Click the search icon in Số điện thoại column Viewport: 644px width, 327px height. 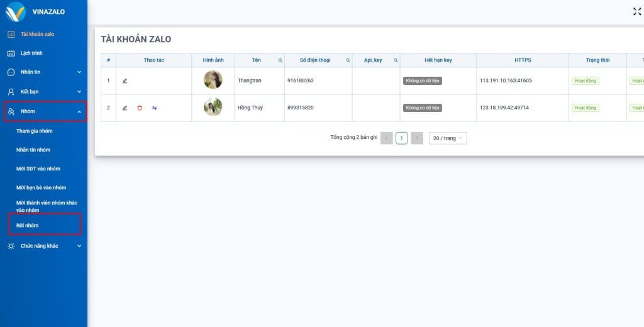348,60
